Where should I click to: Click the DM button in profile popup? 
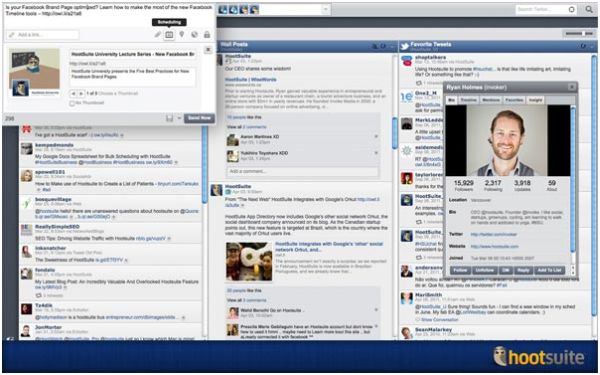pos(505,270)
